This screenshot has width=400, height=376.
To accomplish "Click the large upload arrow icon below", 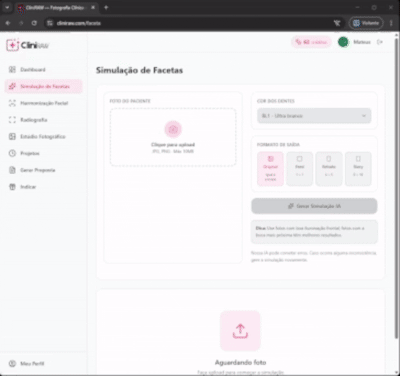I will (240, 331).
